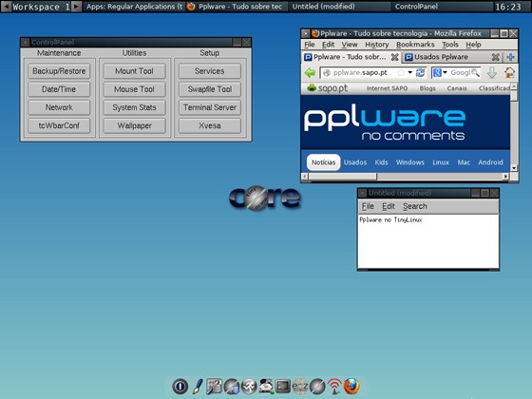Click the Firefox horizontal scrollbar thumb
The height and width of the screenshot is (399, 532).
coord(343,177)
